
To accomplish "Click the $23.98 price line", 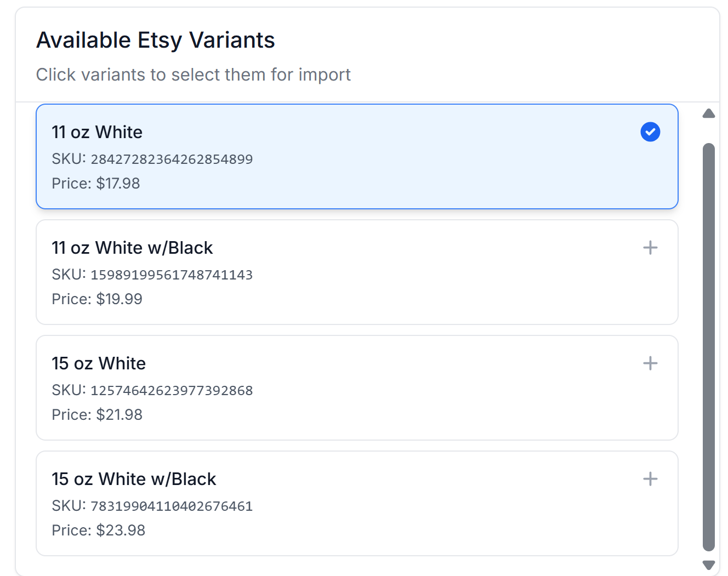I will (99, 531).
